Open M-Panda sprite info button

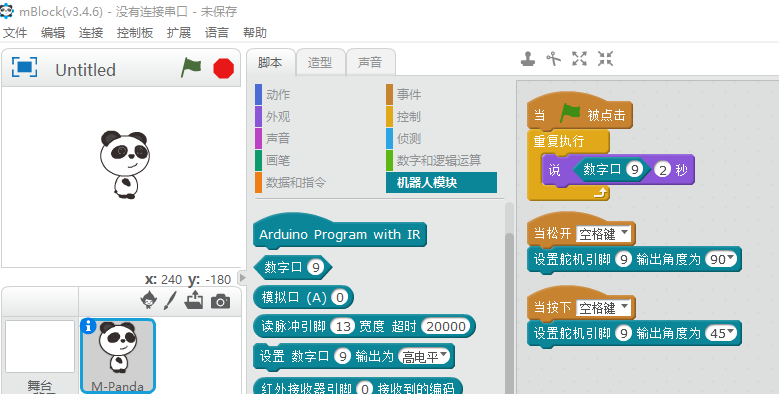(88, 326)
